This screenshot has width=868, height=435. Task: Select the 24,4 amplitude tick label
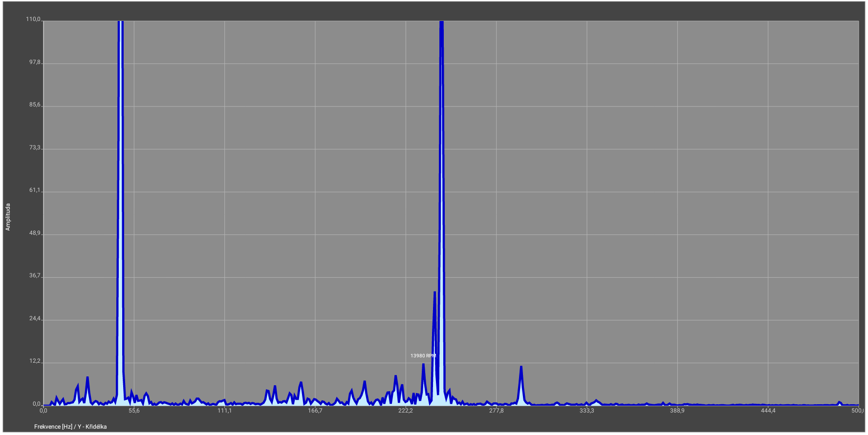(x=35, y=319)
